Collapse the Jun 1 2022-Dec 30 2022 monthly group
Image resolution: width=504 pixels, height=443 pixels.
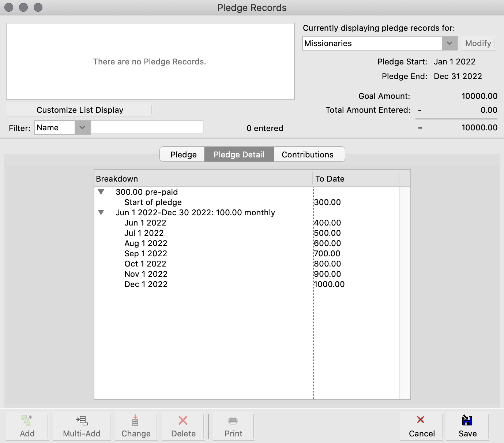point(101,212)
